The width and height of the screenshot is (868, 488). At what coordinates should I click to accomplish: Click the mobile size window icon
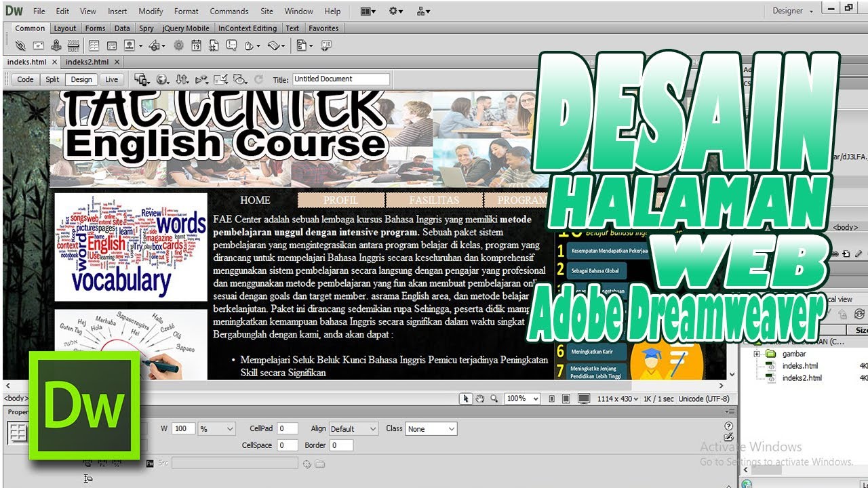tap(551, 399)
